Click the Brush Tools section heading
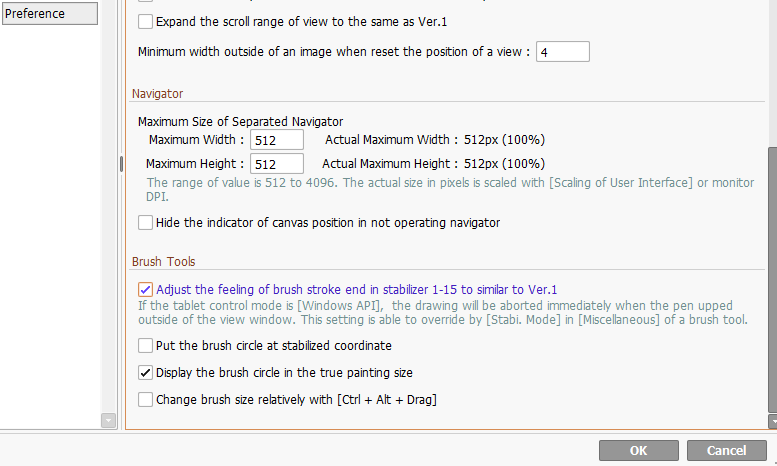 tap(163, 262)
